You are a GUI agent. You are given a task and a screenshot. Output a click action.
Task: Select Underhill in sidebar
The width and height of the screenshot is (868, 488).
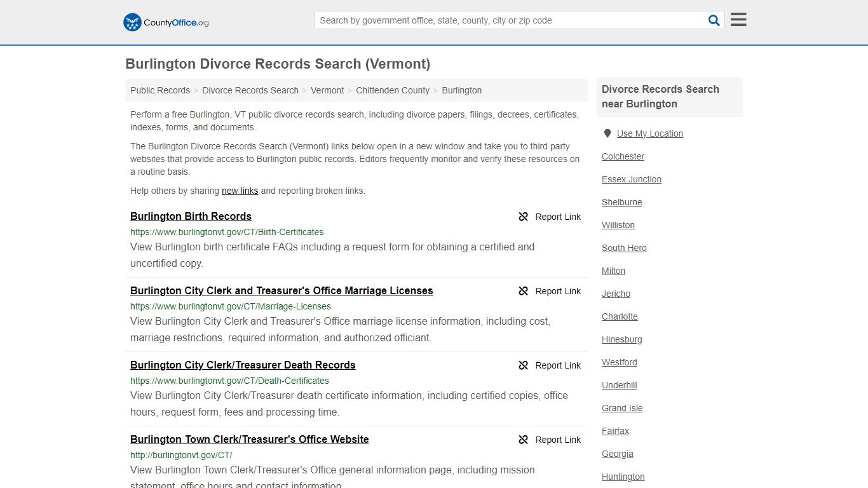click(620, 385)
